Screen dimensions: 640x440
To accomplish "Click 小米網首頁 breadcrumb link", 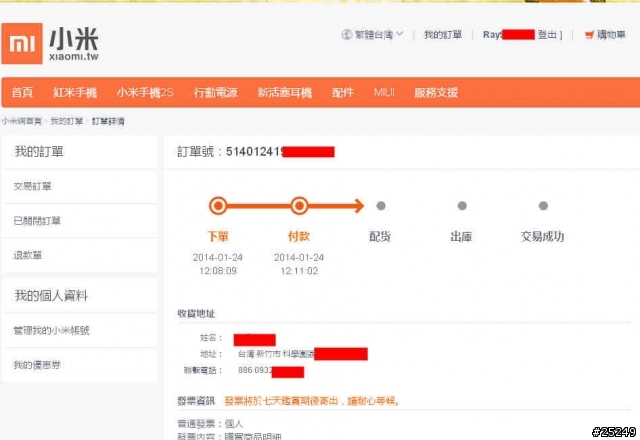I will point(22,121).
